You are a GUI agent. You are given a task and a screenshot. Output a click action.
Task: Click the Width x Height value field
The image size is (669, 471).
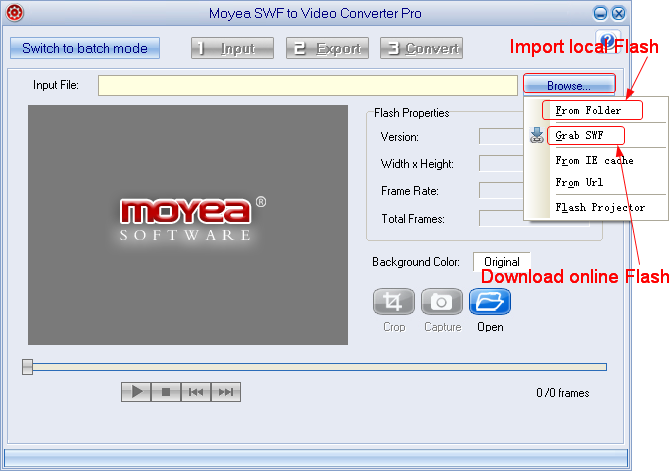point(501,163)
